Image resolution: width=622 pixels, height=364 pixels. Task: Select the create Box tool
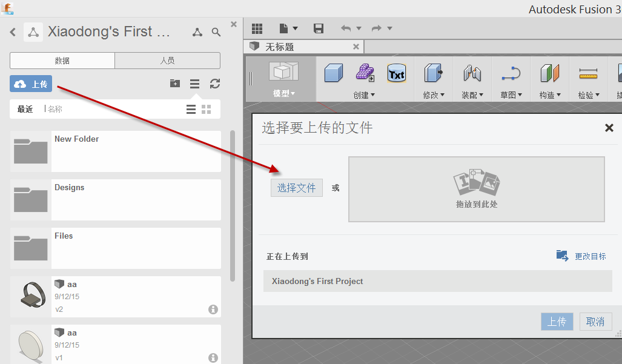click(334, 73)
